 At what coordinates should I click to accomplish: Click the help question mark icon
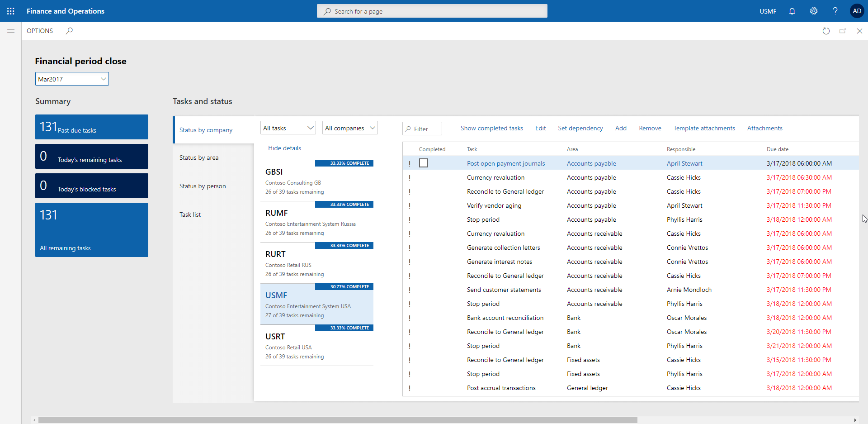click(835, 11)
